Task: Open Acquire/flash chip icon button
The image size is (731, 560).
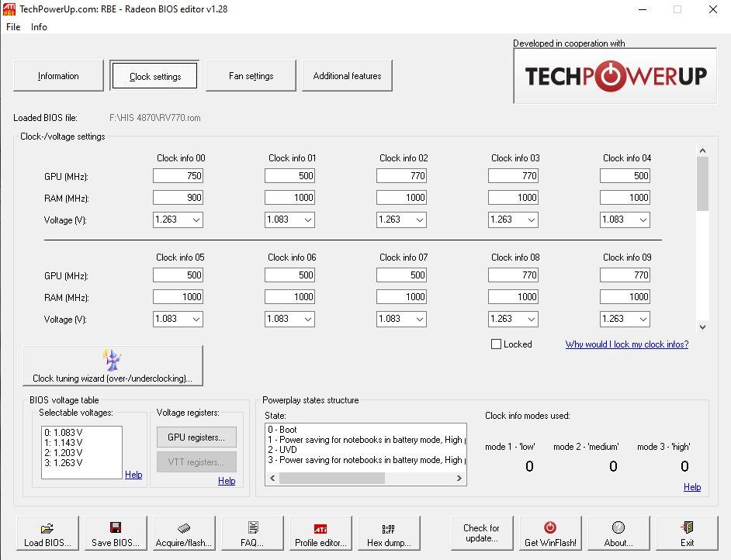Action: [x=184, y=534]
